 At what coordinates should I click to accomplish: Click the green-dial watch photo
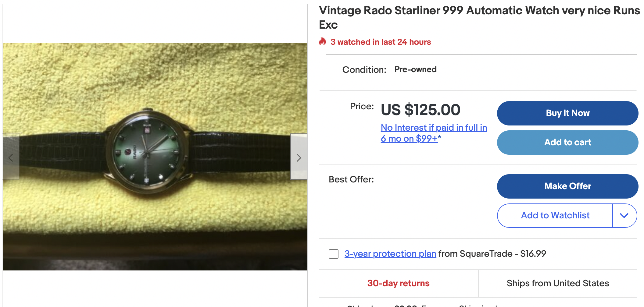pyautogui.click(x=148, y=153)
